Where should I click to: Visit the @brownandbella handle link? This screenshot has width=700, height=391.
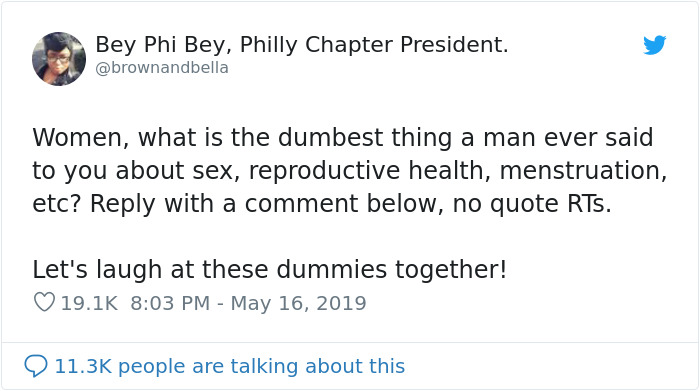[x=162, y=68]
